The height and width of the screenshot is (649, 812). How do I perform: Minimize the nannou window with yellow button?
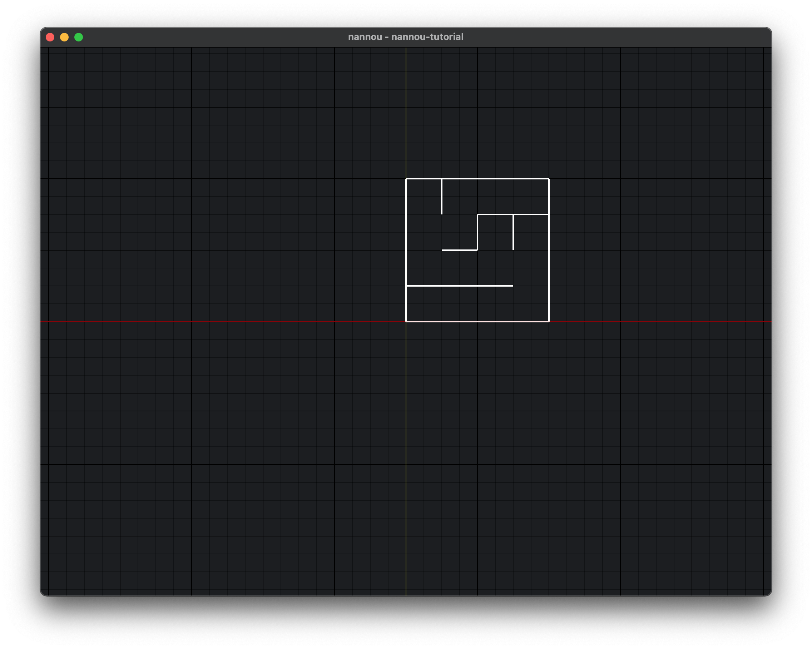click(x=64, y=37)
